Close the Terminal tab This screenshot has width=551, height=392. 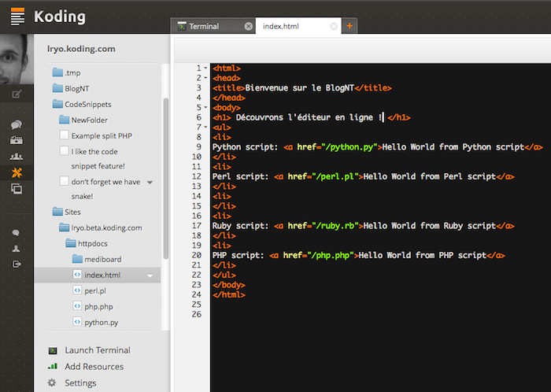click(249, 26)
